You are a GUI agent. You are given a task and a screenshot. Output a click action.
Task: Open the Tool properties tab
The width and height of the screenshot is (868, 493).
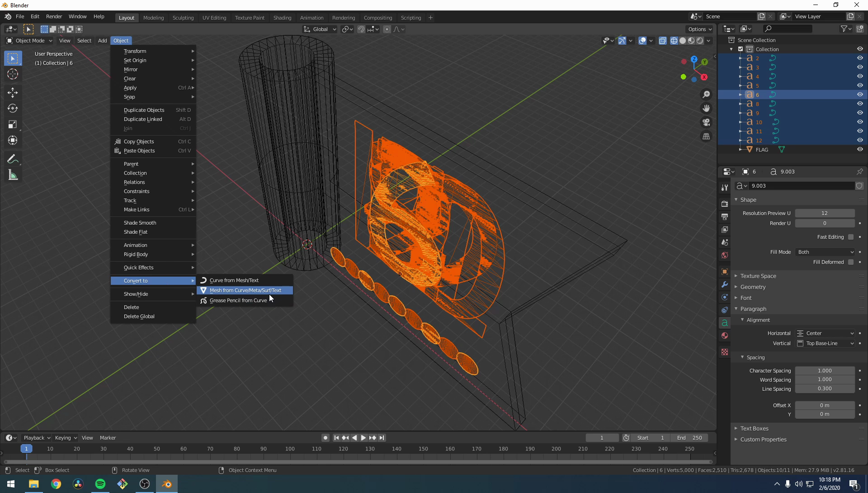coord(725,187)
